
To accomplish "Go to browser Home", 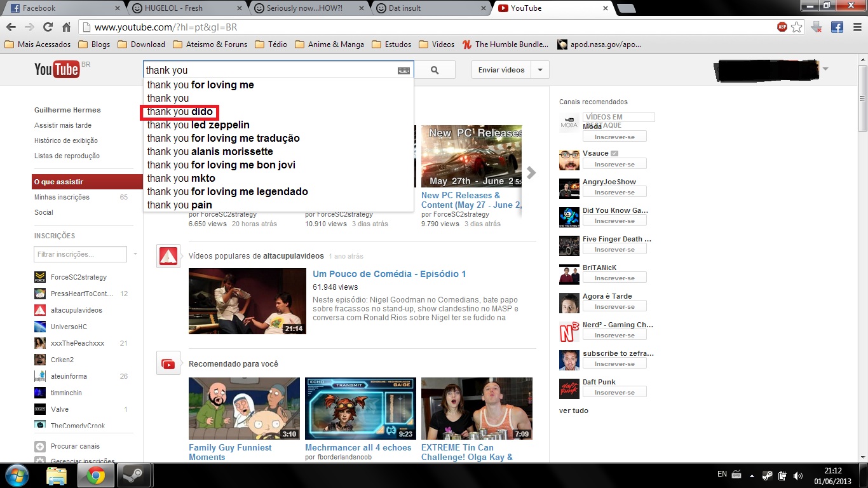I will 66,27.
